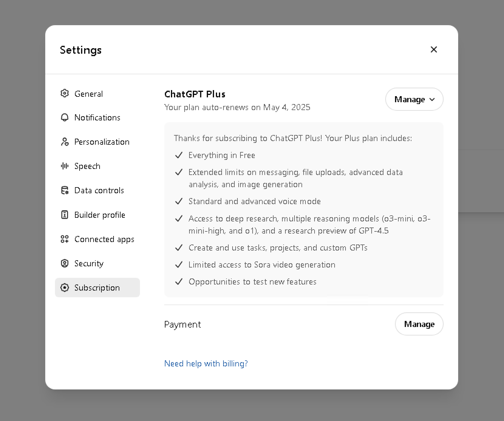Select the Subscription tab
Viewport: 504px width, 421px height.
point(97,288)
